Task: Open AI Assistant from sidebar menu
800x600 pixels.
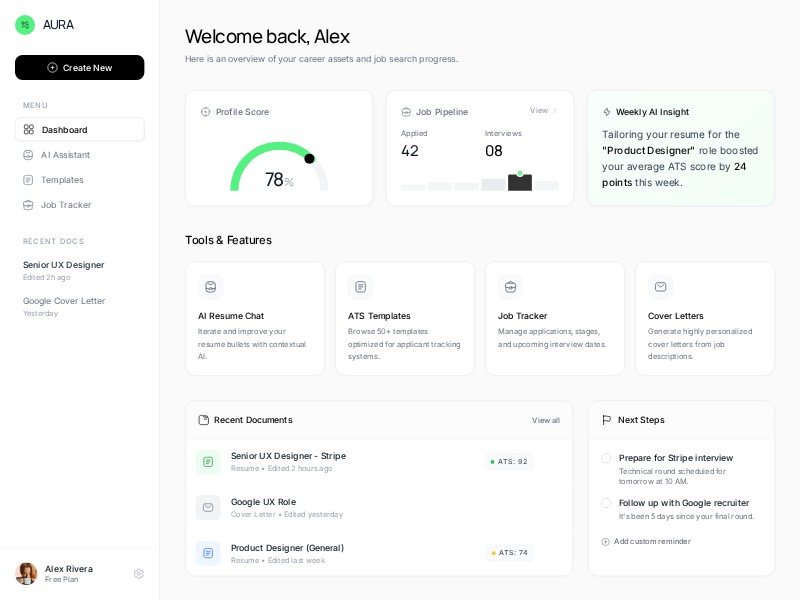Action: (65, 155)
